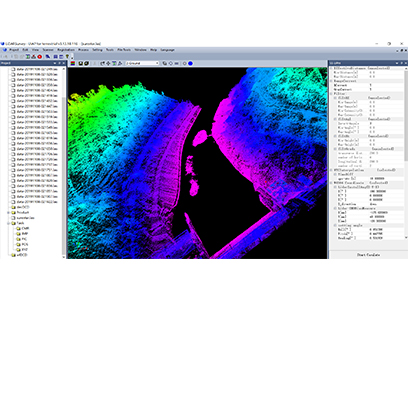
Task: Click the first black save icon in view toolbar
Action: (x=81, y=63)
